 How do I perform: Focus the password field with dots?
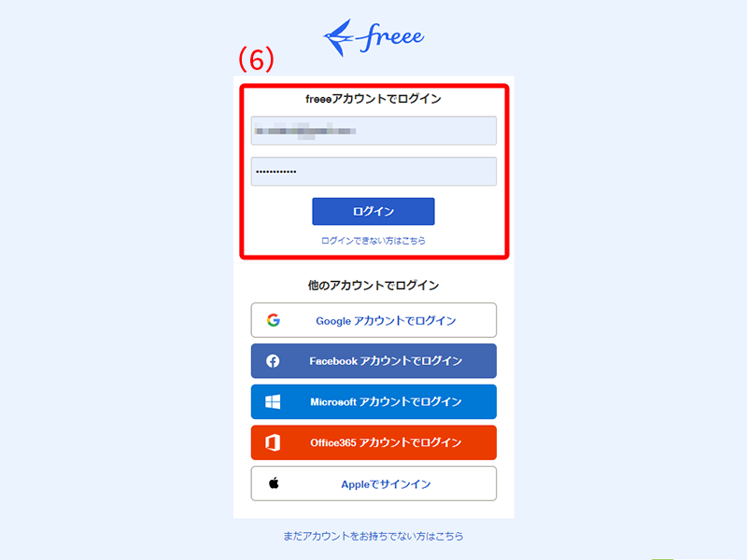click(x=373, y=172)
